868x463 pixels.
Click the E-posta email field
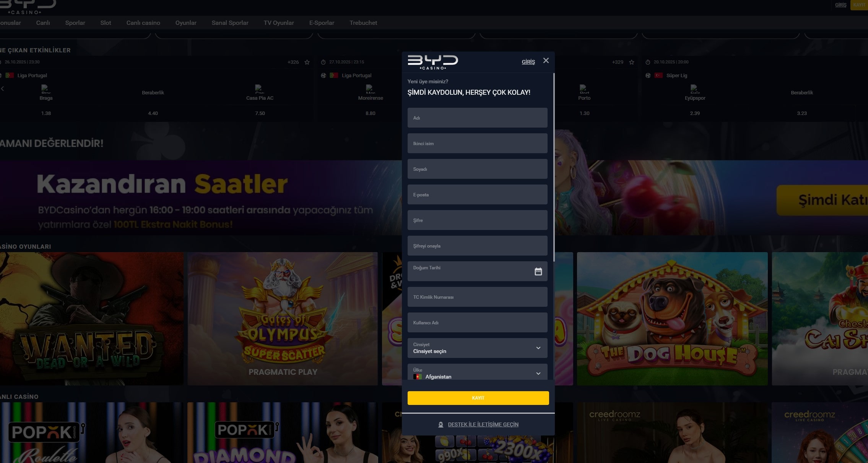point(477,194)
